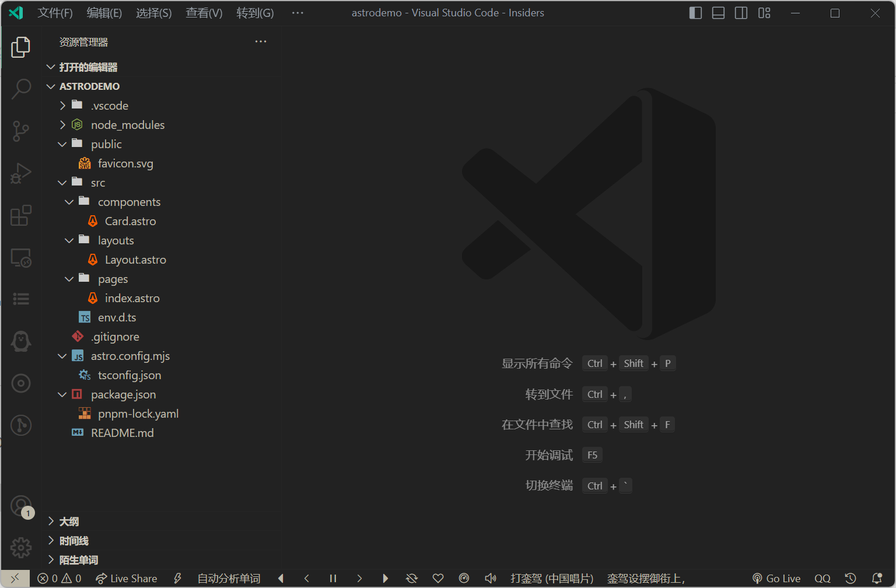Open the Extensions view
This screenshot has height=588, width=896.
(x=20, y=215)
